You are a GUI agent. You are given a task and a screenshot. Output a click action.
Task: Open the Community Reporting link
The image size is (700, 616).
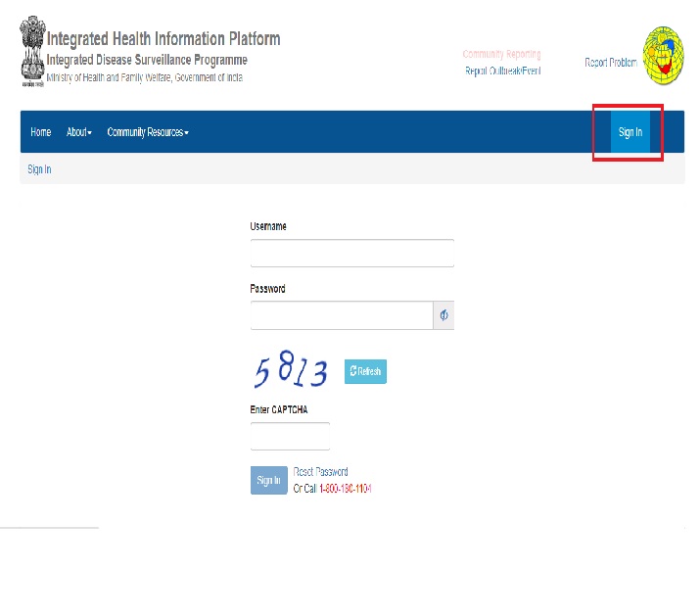(x=501, y=55)
